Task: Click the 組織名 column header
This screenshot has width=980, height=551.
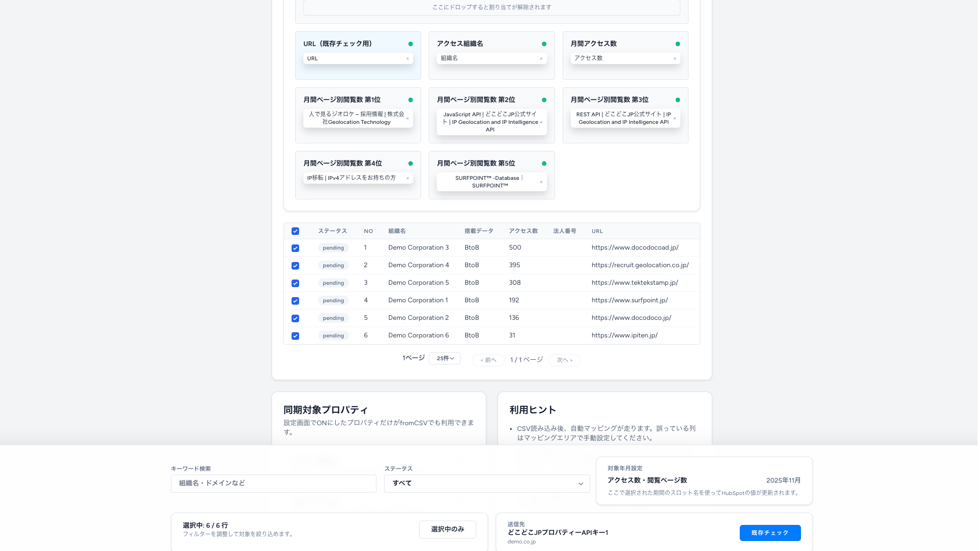Action: coord(397,231)
